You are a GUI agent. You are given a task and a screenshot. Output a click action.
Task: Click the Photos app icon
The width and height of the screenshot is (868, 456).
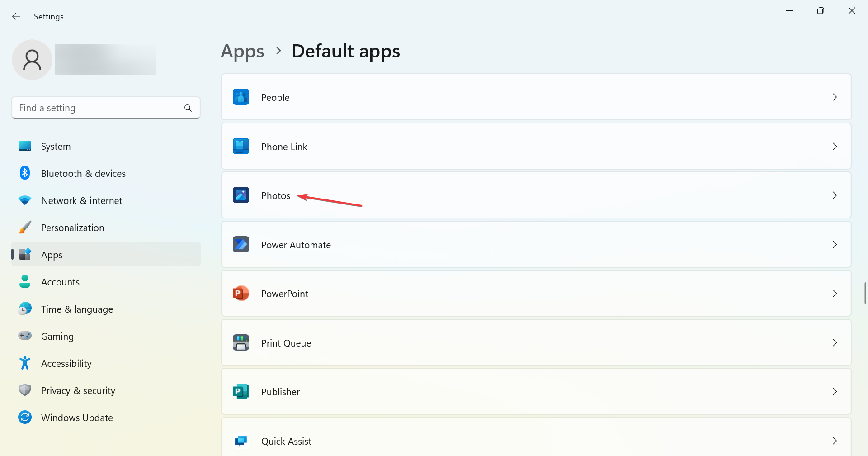pyautogui.click(x=241, y=195)
